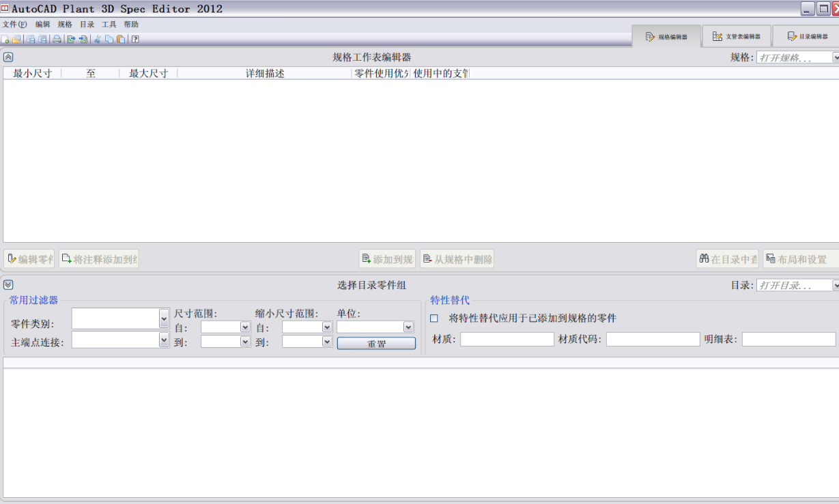Enable 将特性替代应用于已添加到规格的零件 checkbox
This screenshot has height=504, width=839.
click(434, 318)
